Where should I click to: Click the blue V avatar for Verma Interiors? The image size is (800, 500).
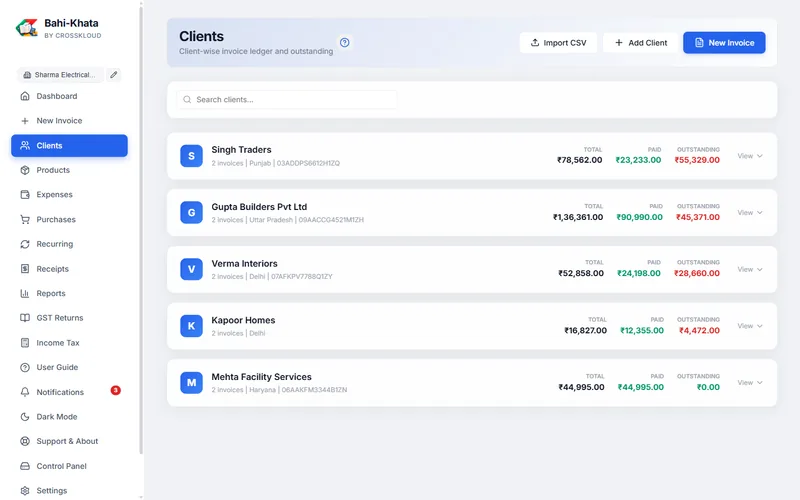pyautogui.click(x=191, y=269)
